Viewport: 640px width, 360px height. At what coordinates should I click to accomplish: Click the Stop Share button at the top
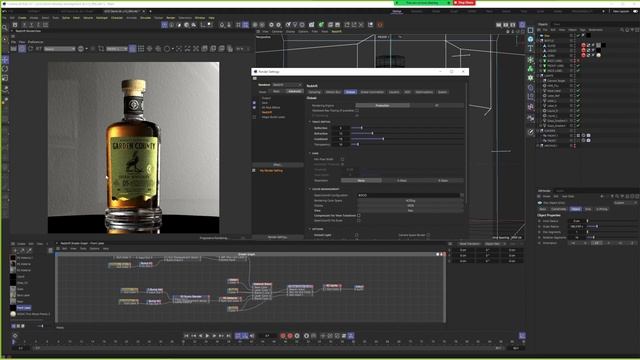(x=464, y=2)
